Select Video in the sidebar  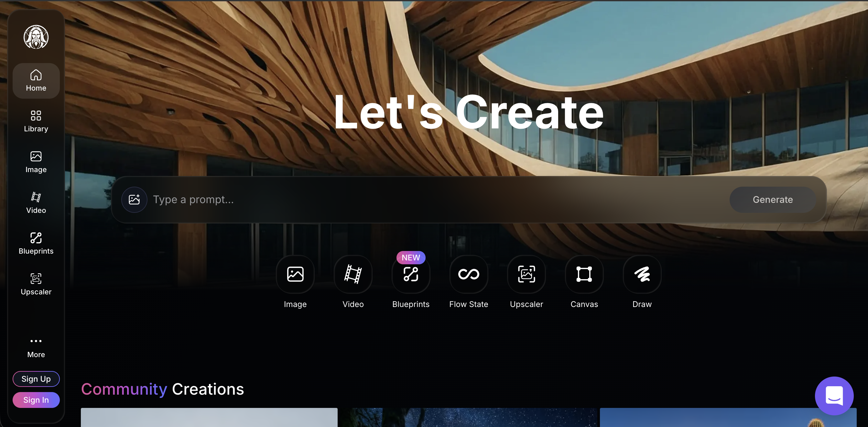pyautogui.click(x=36, y=203)
